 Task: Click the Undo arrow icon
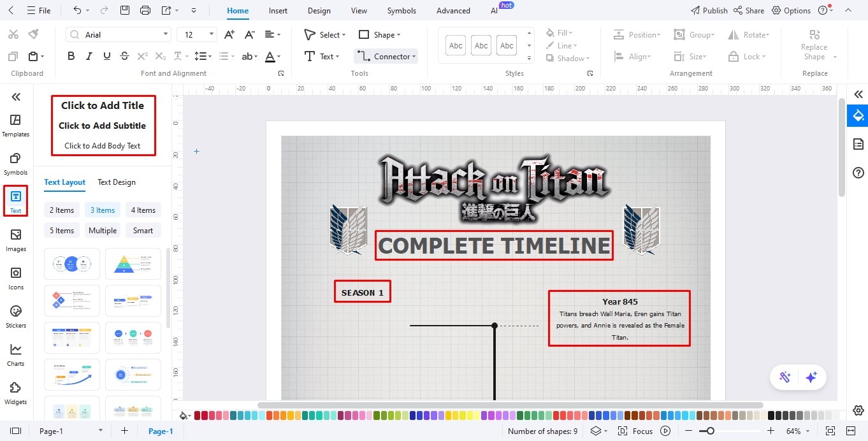[77, 10]
